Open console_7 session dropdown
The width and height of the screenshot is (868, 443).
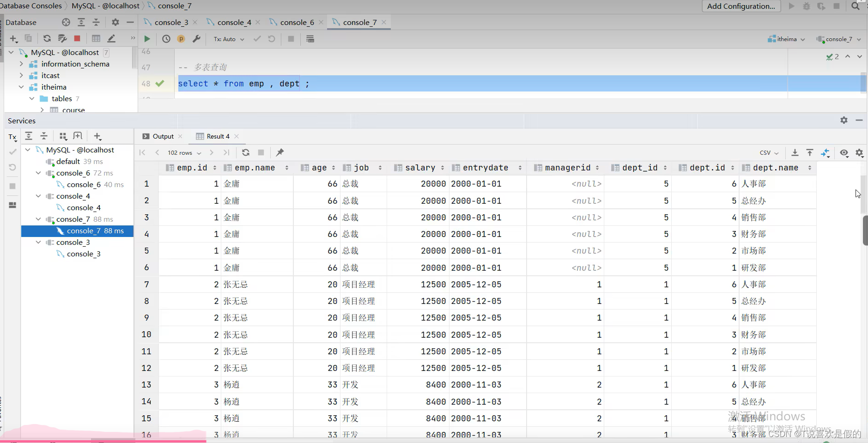(838, 39)
